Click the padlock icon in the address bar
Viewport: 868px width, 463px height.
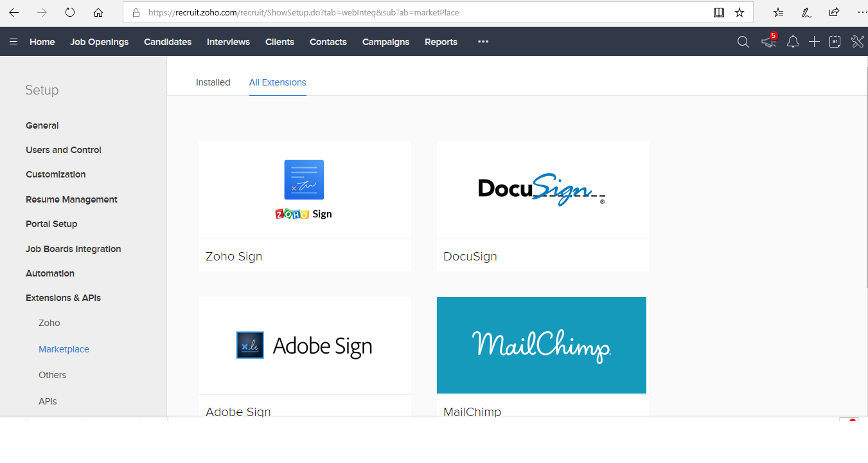136,12
